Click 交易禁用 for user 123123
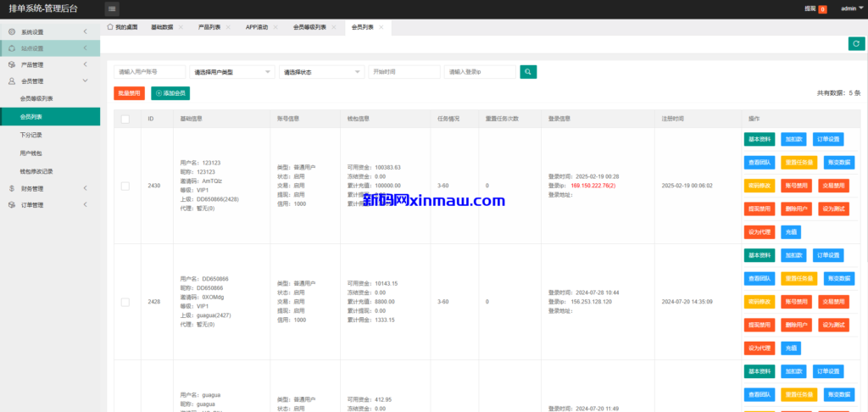 (x=834, y=186)
